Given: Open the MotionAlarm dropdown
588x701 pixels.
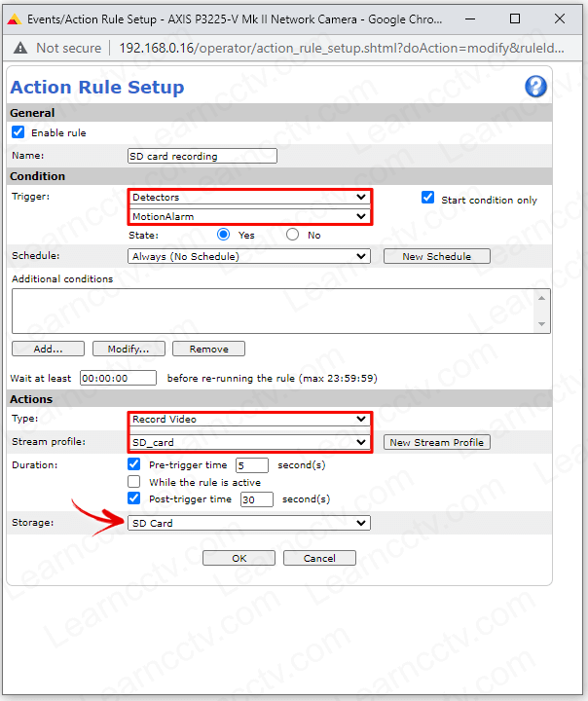Looking at the screenshot, I should [x=249, y=216].
